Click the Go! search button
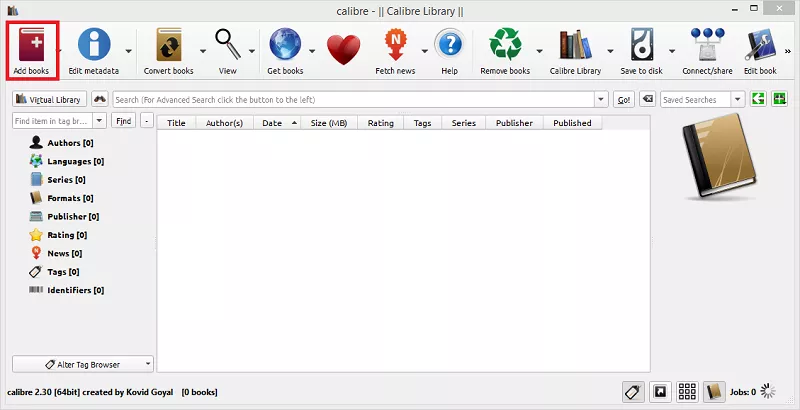 [624, 99]
